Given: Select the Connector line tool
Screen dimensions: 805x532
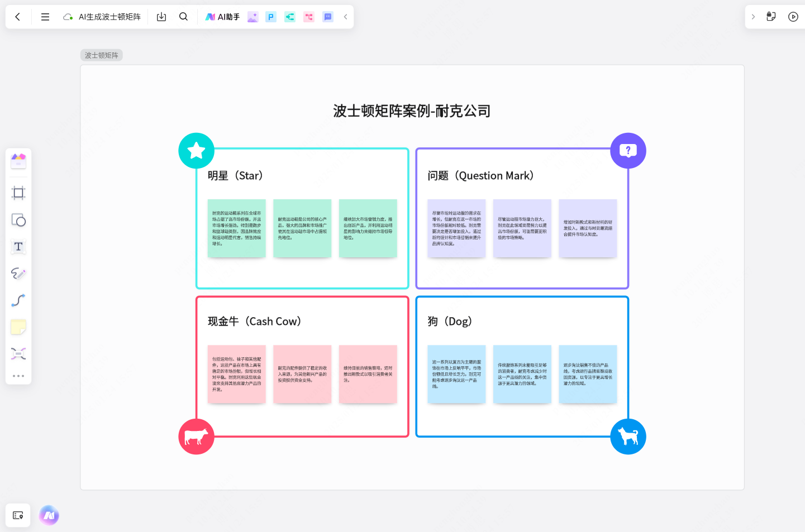Looking at the screenshot, I should 18,300.
